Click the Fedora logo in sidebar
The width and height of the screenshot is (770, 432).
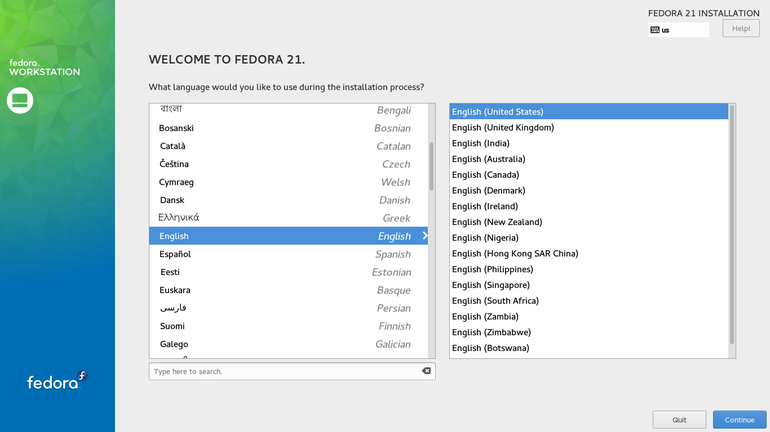click(x=57, y=381)
